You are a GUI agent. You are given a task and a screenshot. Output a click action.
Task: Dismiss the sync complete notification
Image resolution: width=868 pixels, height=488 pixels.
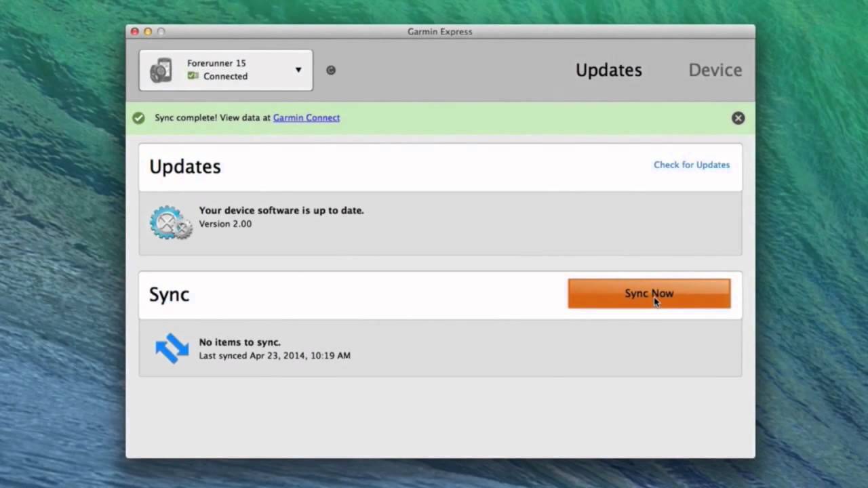coord(738,118)
